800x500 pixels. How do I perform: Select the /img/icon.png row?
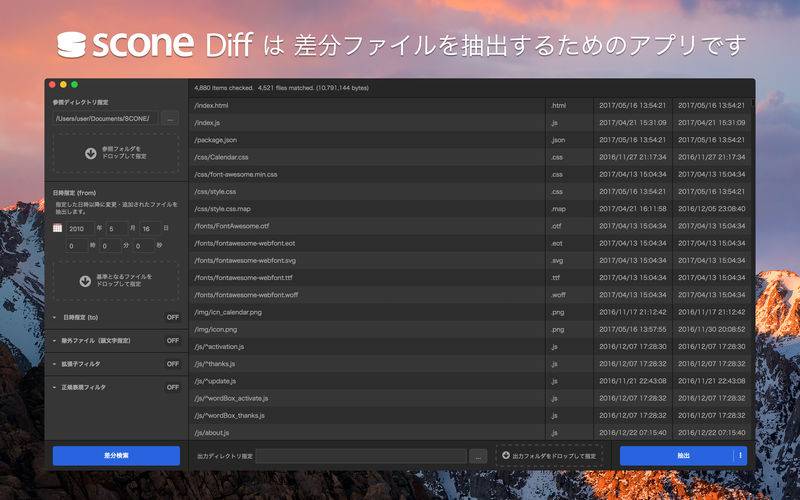coord(471,330)
